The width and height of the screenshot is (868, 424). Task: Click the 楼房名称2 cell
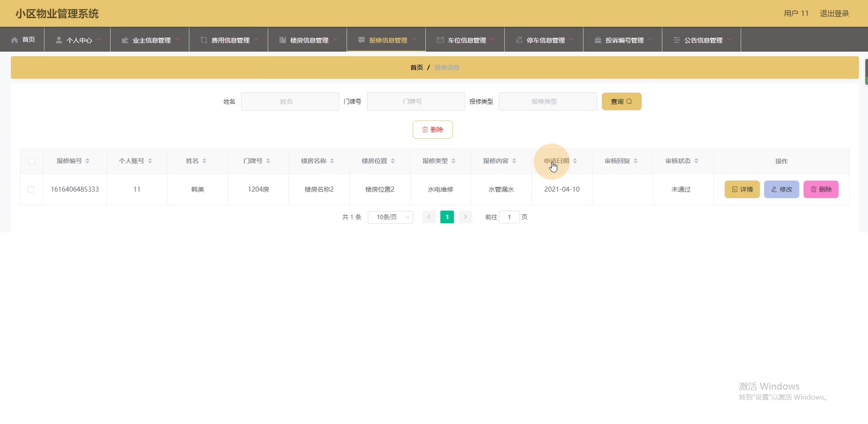319,189
